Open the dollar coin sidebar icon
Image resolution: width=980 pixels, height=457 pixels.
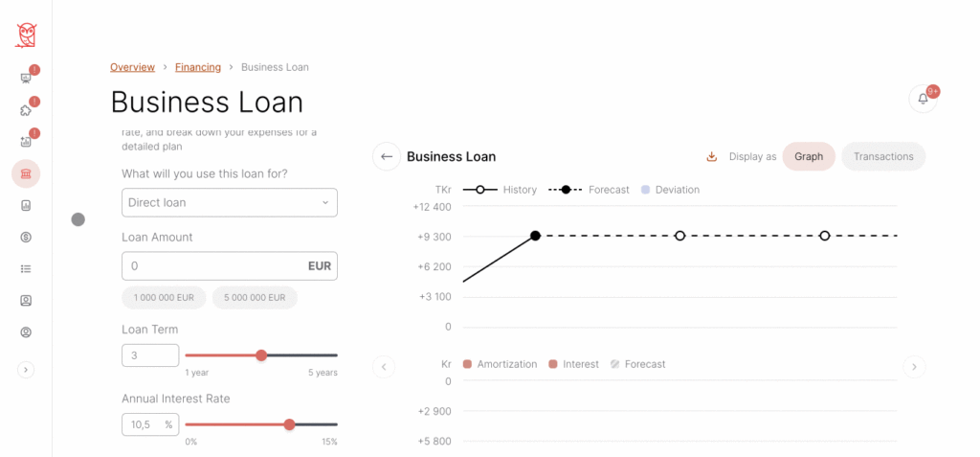pos(26,238)
